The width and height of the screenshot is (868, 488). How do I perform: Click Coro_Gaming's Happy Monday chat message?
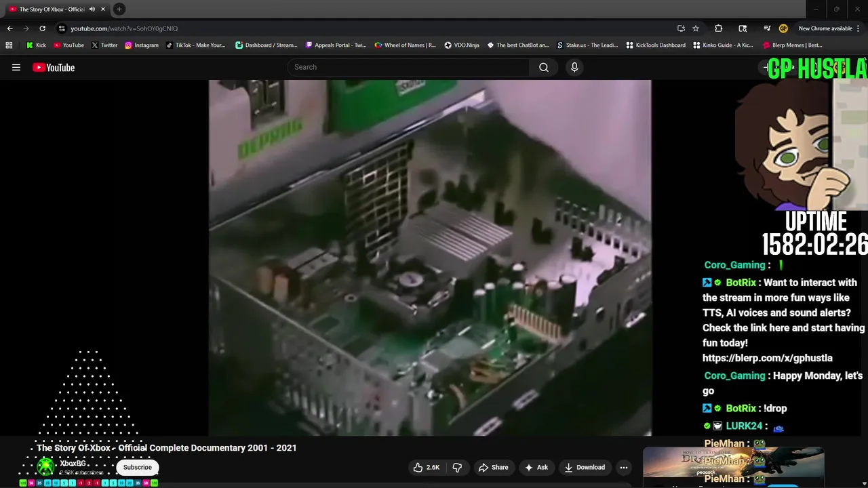coord(783,383)
